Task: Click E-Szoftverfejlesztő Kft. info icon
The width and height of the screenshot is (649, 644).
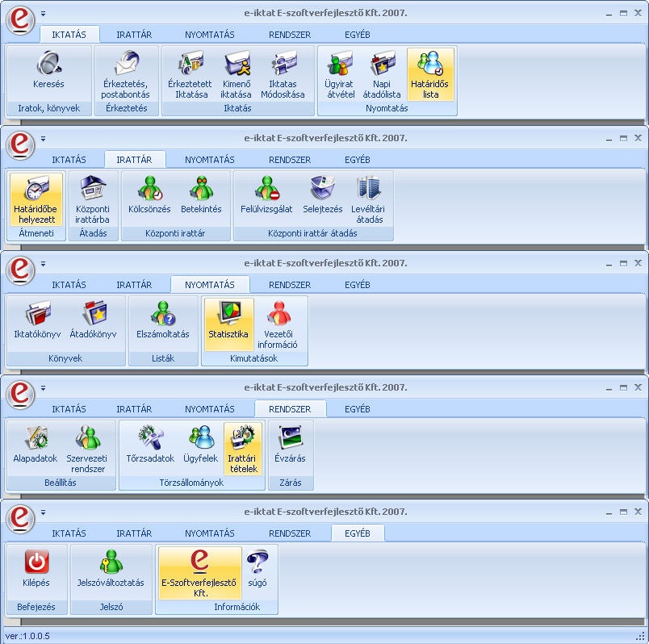Action: [x=200, y=573]
